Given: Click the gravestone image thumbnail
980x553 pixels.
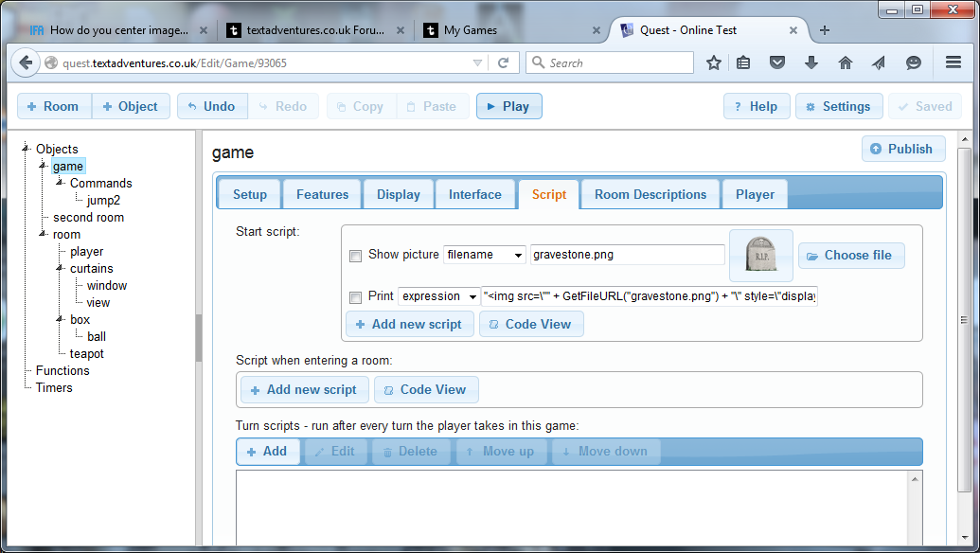Looking at the screenshot, I should click(760, 255).
